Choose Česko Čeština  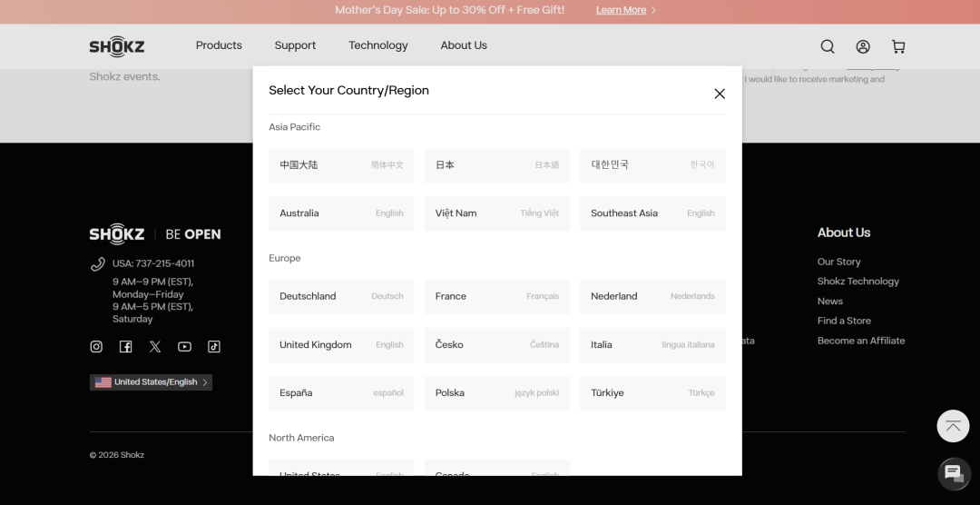click(497, 345)
